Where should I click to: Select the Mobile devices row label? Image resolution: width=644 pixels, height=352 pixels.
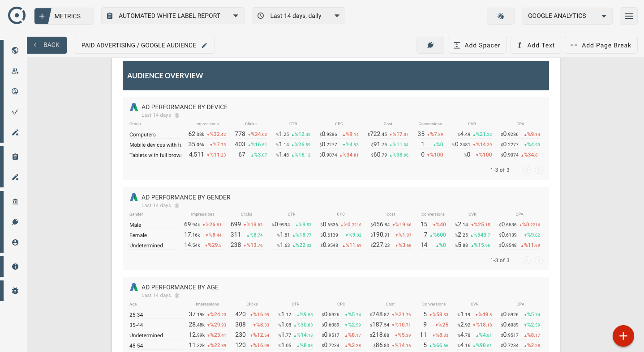point(155,145)
